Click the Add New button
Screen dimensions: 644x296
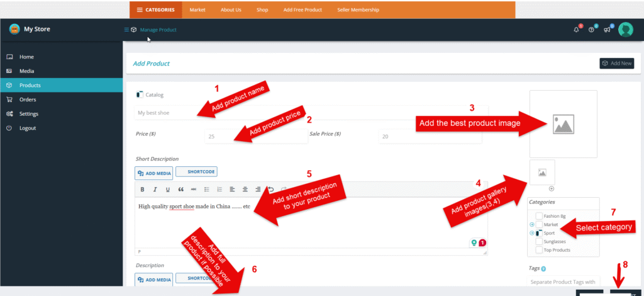pyautogui.click(x=616, y=64)
